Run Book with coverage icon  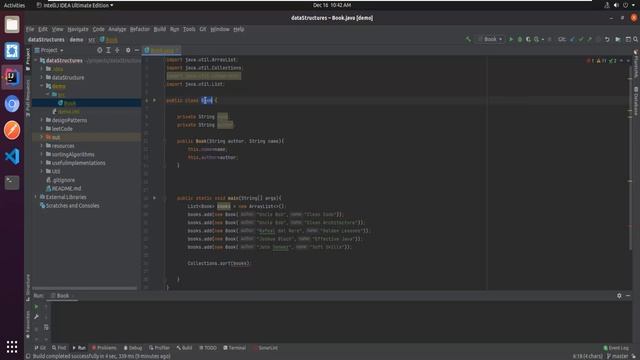(528, 39)
